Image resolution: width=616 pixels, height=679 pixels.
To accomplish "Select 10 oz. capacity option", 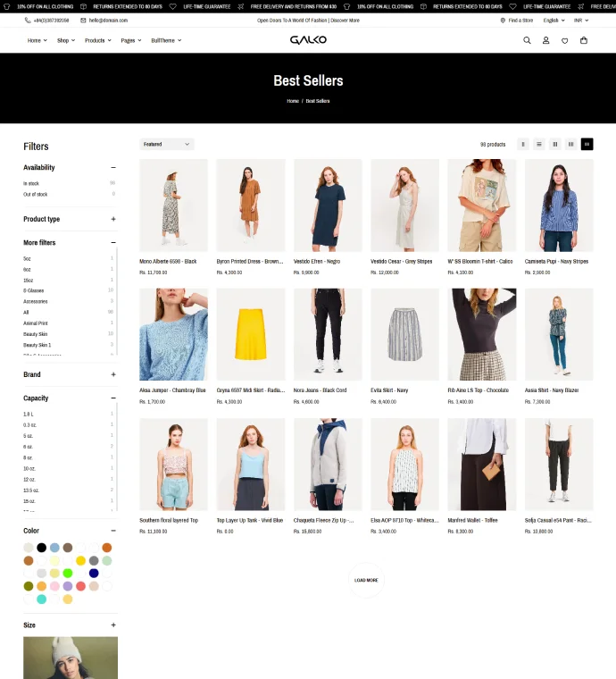I will (69, 468).
